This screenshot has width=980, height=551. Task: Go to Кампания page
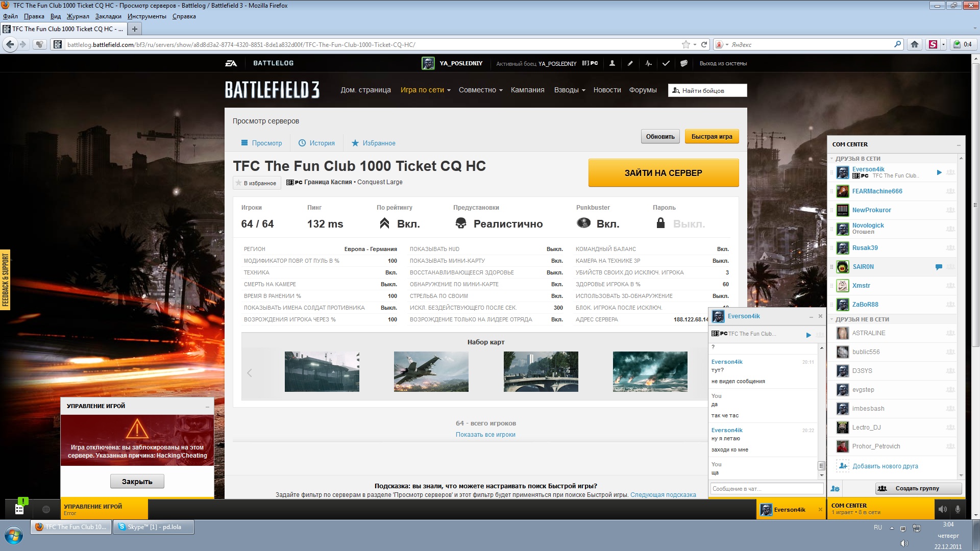pos(527,90)
